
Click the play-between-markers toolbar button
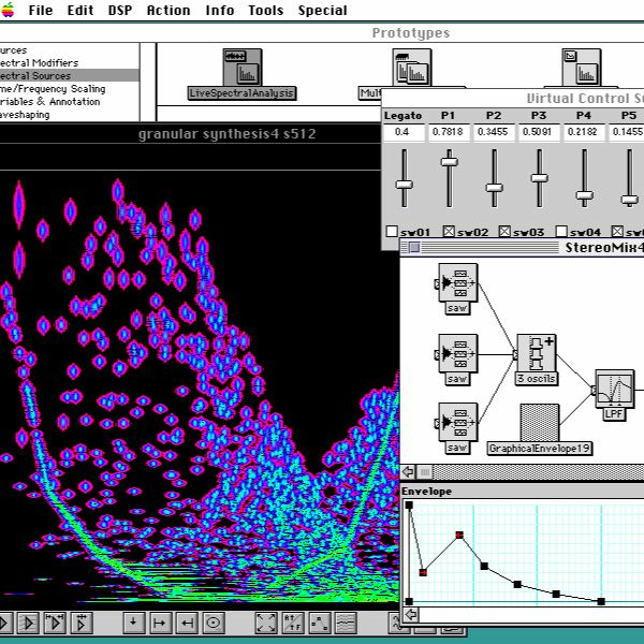[x=55, y=623]
